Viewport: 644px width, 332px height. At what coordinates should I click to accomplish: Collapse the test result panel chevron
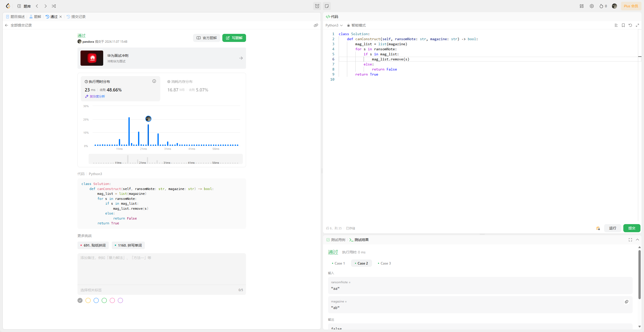pos(637,240)
